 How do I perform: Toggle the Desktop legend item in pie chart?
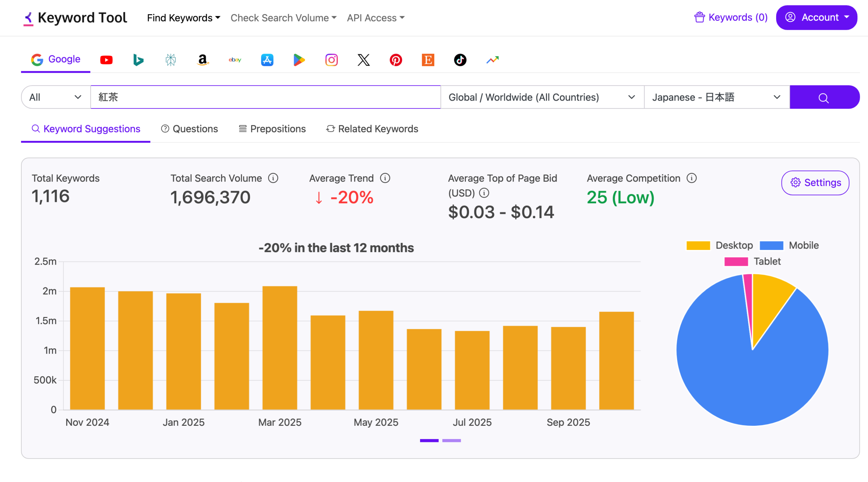(719, 245)
